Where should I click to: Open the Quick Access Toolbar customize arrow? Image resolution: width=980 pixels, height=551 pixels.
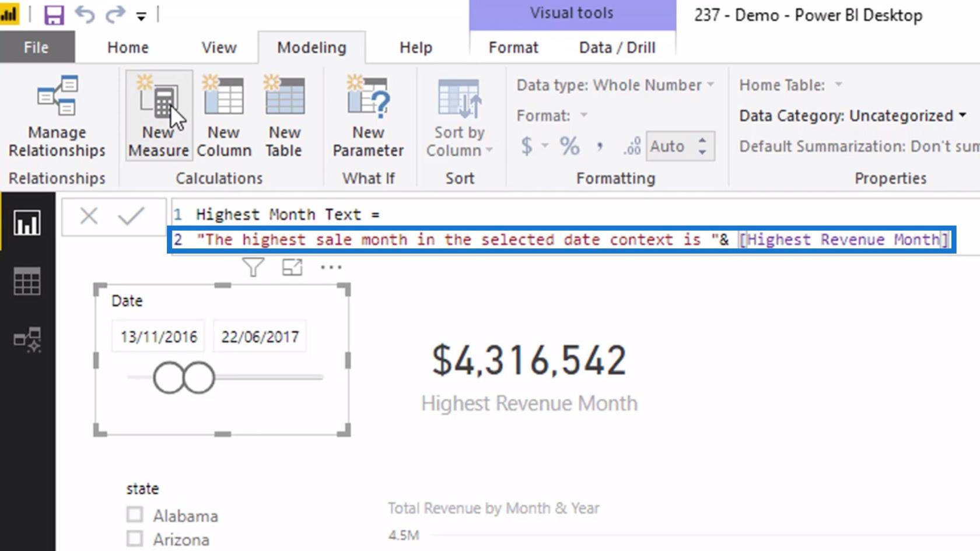point(141,16)
